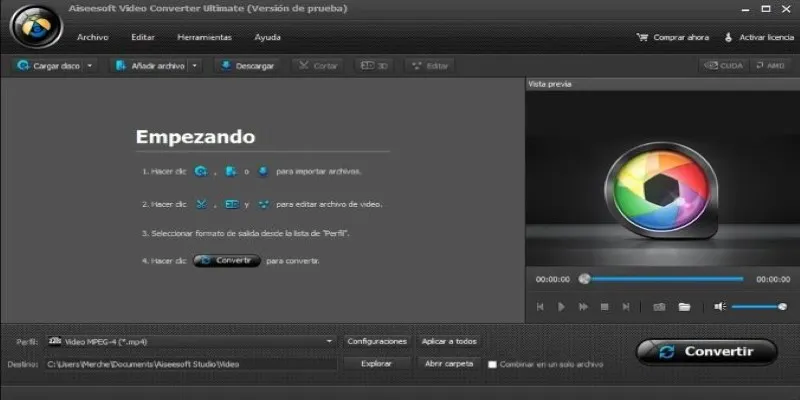Stop the preview playback
Screen dimensions: 800x400
(605, 307)
